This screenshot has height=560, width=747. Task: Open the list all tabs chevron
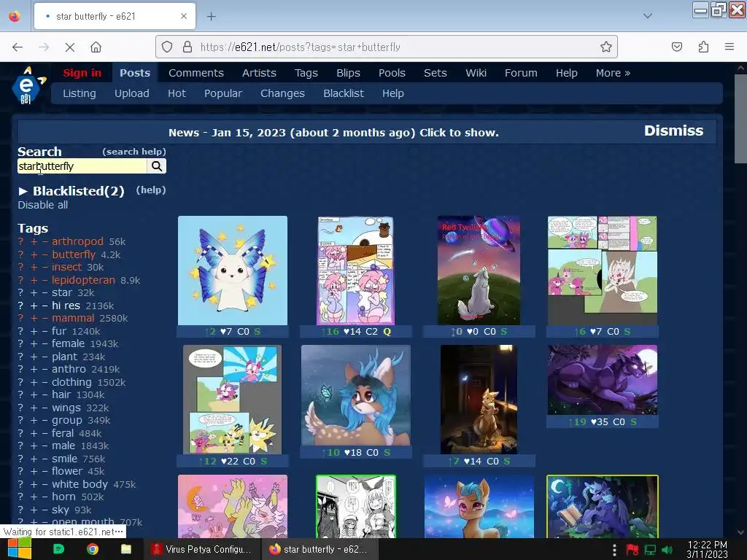coord(648,16)
